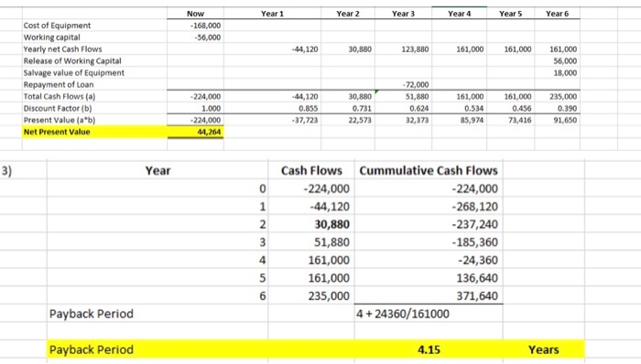
Task: Select the 371,640 cumulative cash flow
Action: [477, 295]
